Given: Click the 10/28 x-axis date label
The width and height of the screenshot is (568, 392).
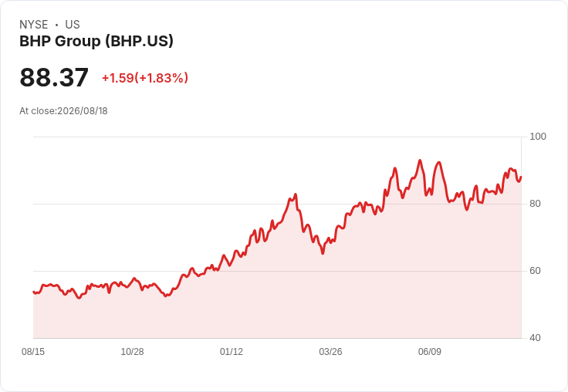Looking at the screenshot, I should tap(132, 351).
